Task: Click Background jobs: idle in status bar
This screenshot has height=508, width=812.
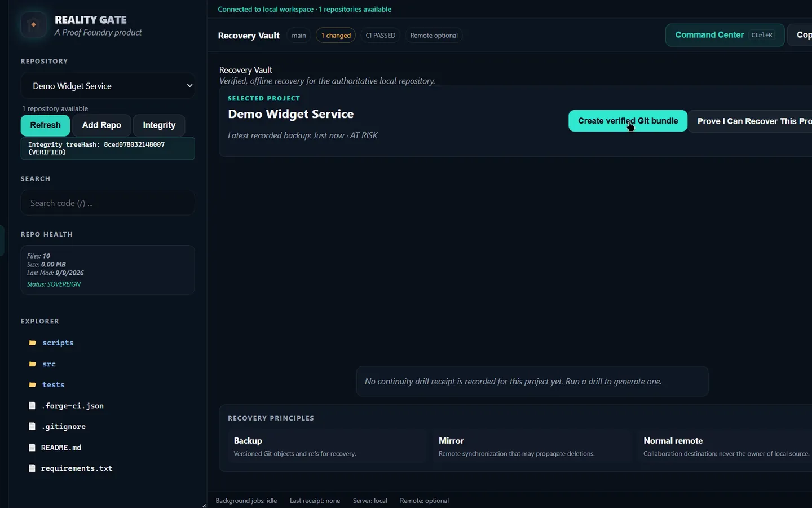Action: [x=246, y=501]
